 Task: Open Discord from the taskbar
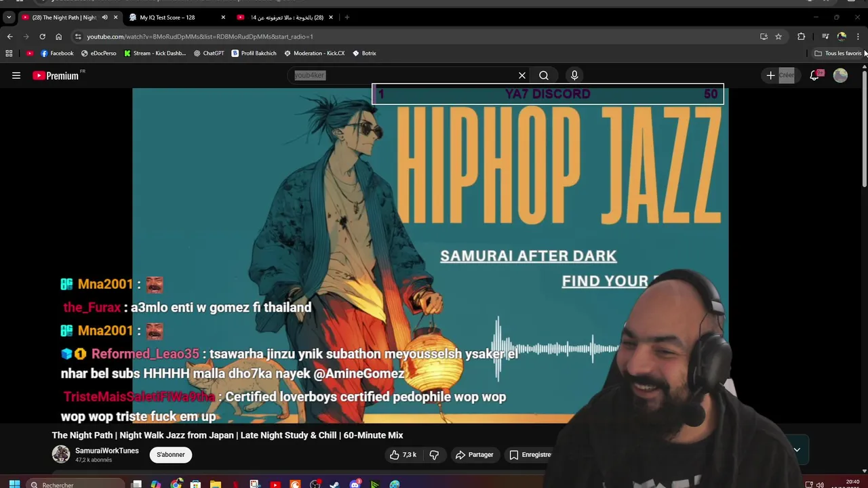click(x=355, y=484)
